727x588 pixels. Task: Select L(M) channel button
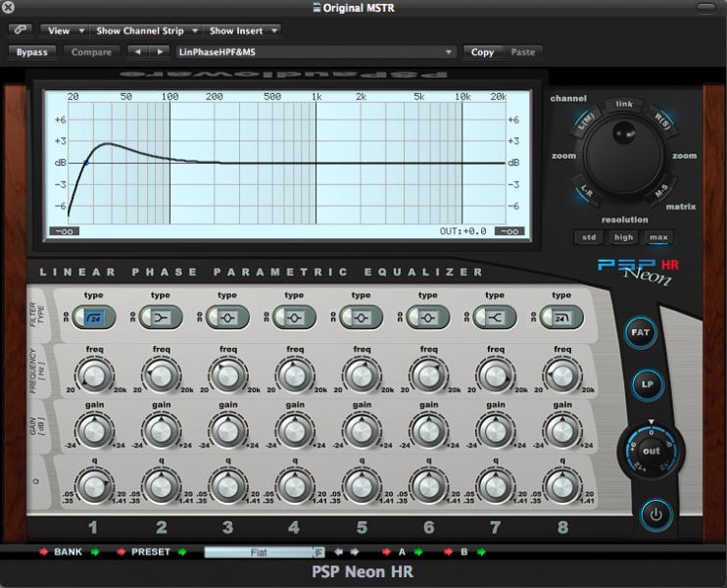(586, 122)
